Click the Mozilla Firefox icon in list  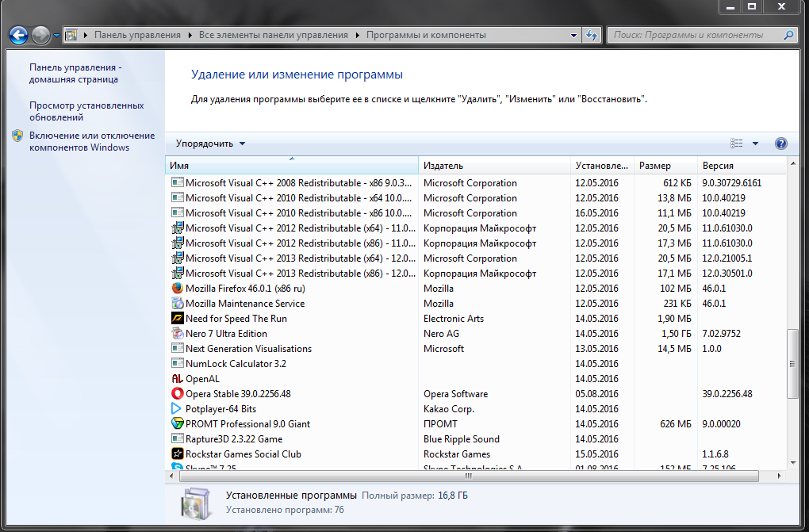tap(177, 289)
